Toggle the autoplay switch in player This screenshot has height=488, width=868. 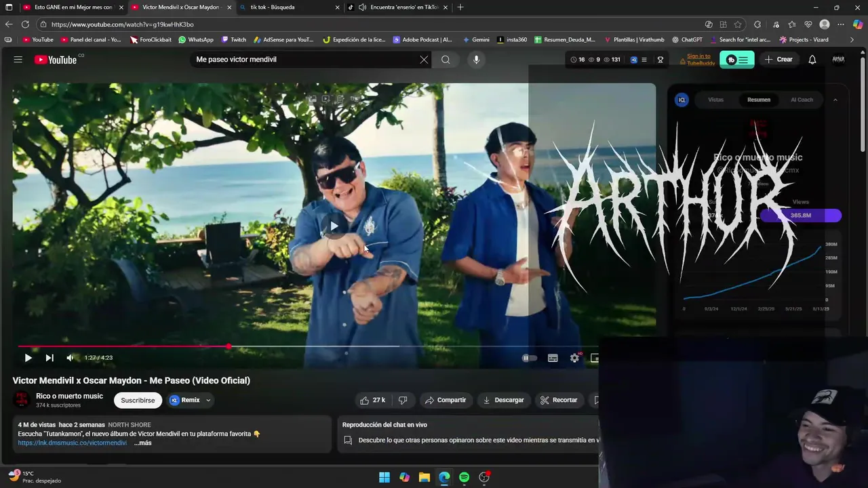(x=529, y=358)
